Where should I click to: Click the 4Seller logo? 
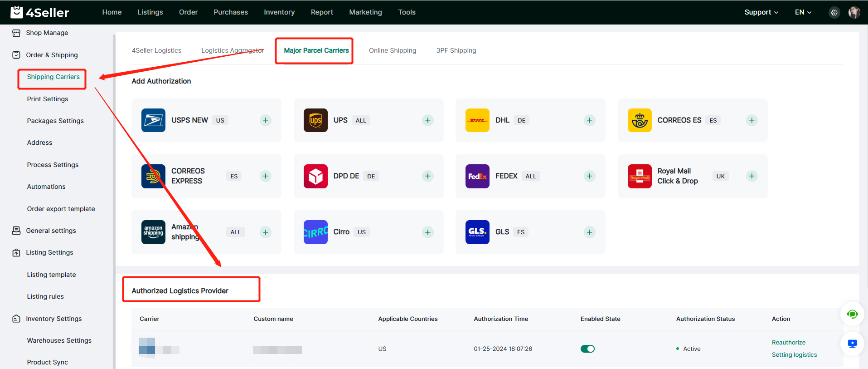[40, 12]
